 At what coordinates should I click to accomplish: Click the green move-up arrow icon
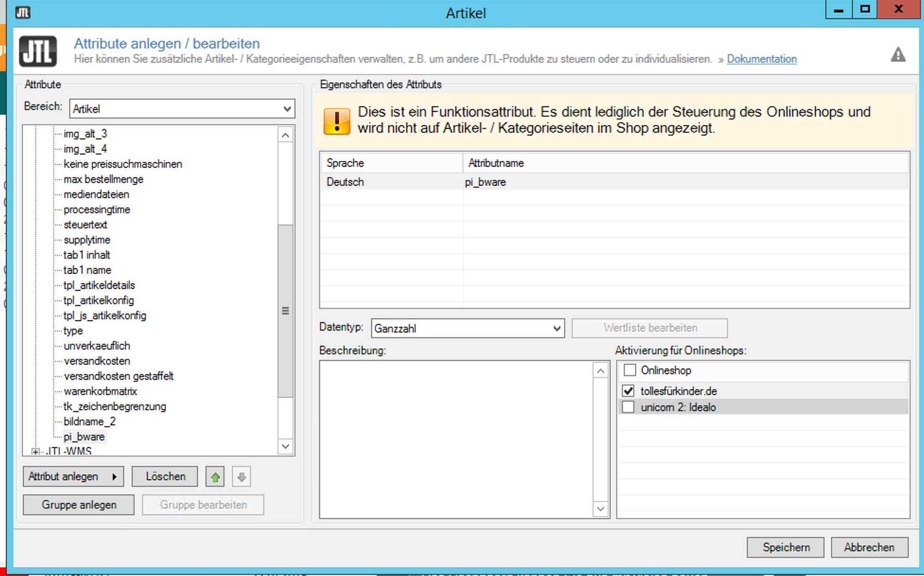215,477
